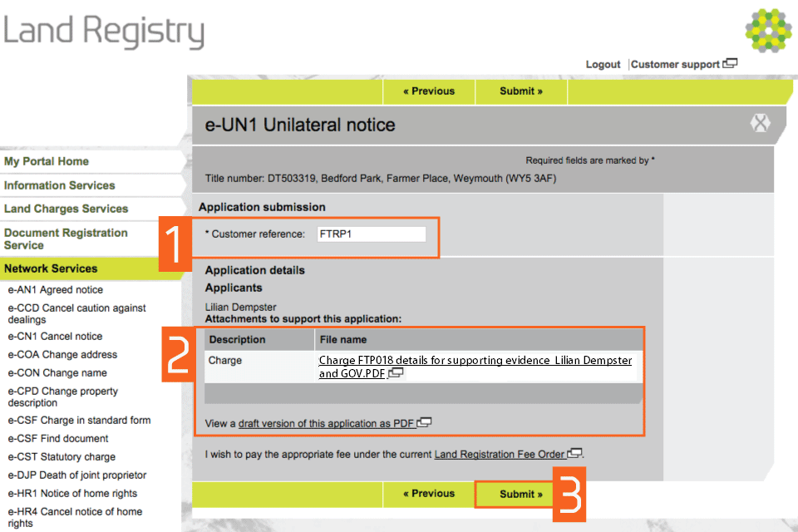View draft version of this application as PDF

326,424
